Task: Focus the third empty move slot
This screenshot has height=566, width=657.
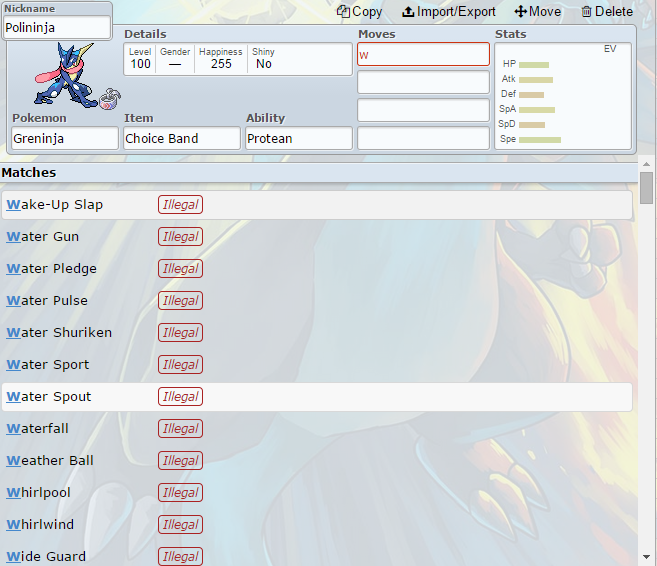Action: click(423, 110)
